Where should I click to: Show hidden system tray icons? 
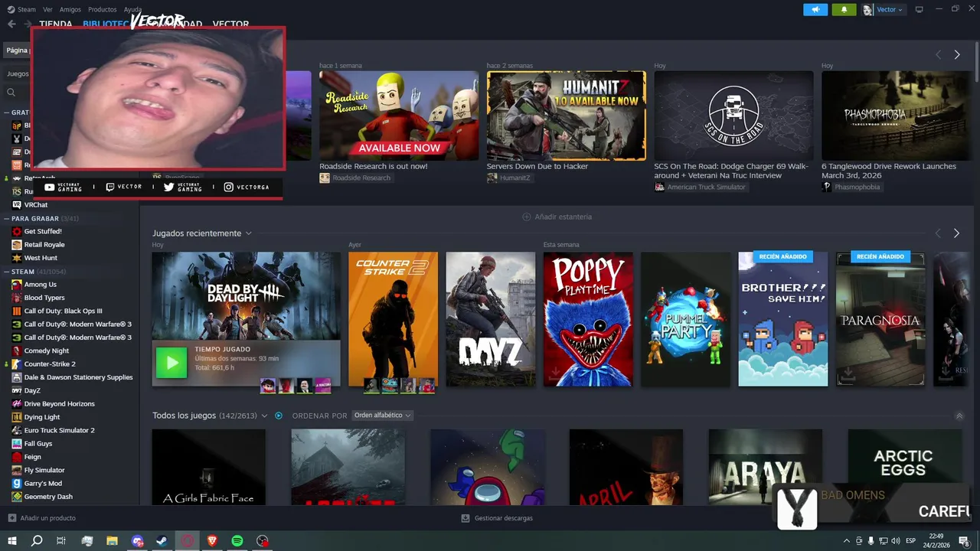tap(846, 541)
